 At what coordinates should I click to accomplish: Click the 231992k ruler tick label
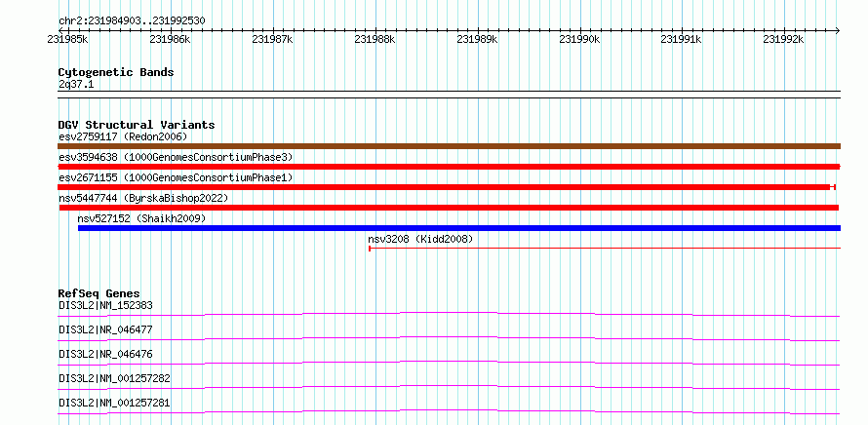[x=783, y=39]
